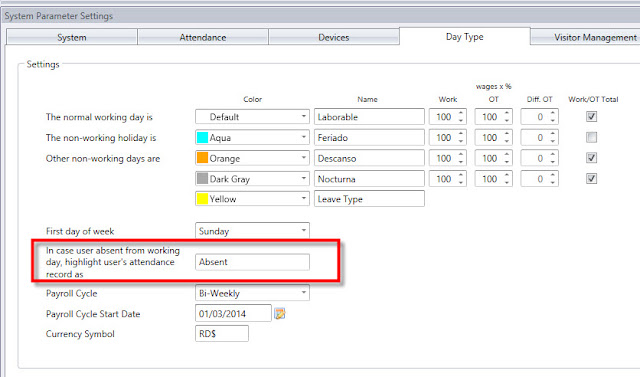Increase the OT percentage for Nocturna row
The image size is (640, 377).
coord(507,175)
